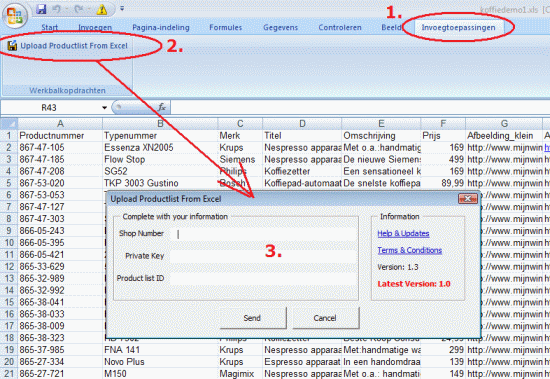The width and height of the screenshot is (550, 379).
Task: Select price cell 299 in row 19
Action: point(443,350)
